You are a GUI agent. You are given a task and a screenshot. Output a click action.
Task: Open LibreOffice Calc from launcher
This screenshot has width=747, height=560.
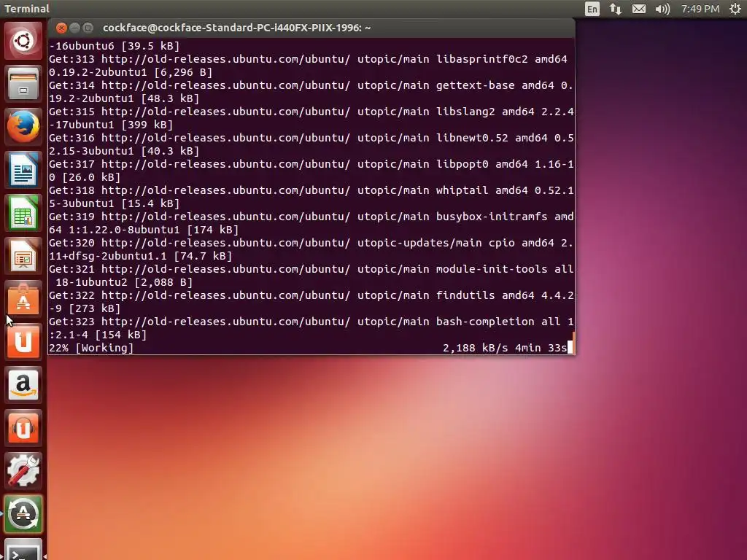pyautogui.click(x=23, y=213)
